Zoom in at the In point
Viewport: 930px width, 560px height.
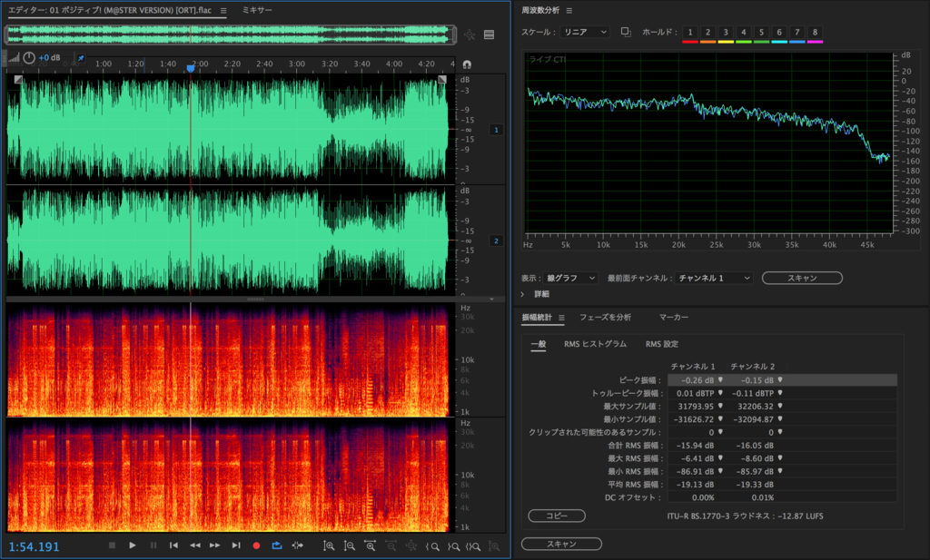tap(433, 546)
